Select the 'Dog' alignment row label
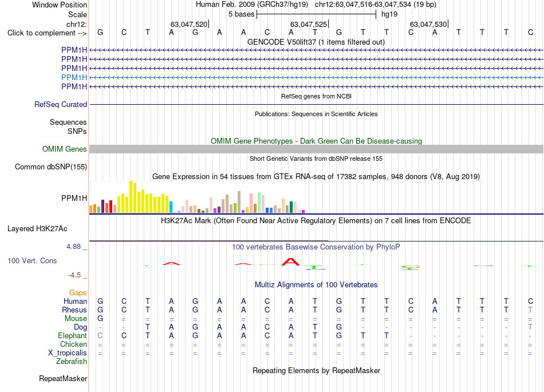The image size is (544, 392). 80,327
